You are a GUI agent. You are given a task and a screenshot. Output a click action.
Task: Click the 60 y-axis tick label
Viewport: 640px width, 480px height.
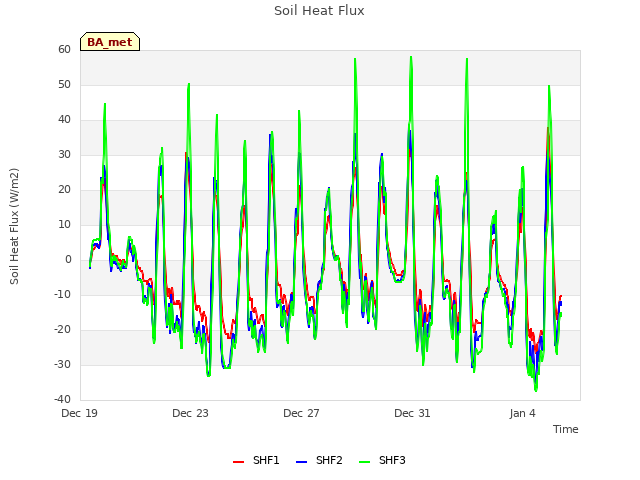click(64, 49)
